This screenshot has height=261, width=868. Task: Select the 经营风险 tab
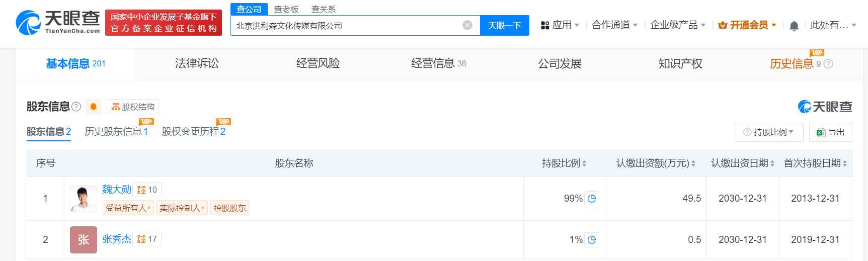(318, 63)
